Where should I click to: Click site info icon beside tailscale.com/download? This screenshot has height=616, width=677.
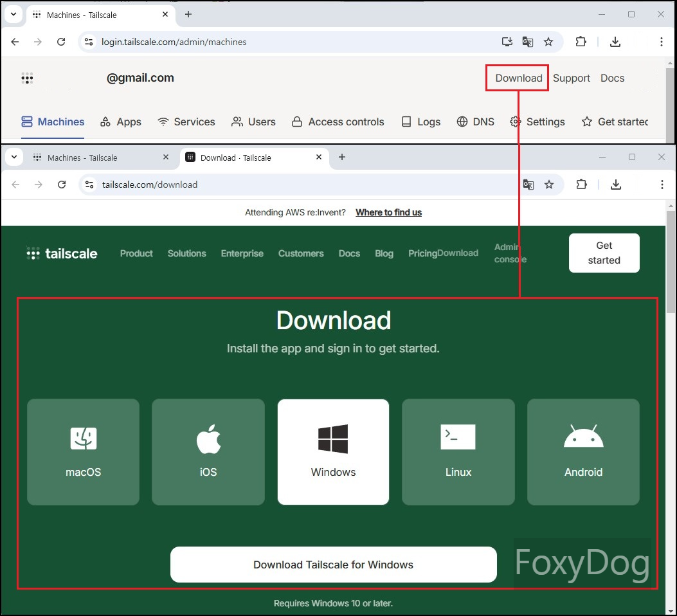coord(89,185)
